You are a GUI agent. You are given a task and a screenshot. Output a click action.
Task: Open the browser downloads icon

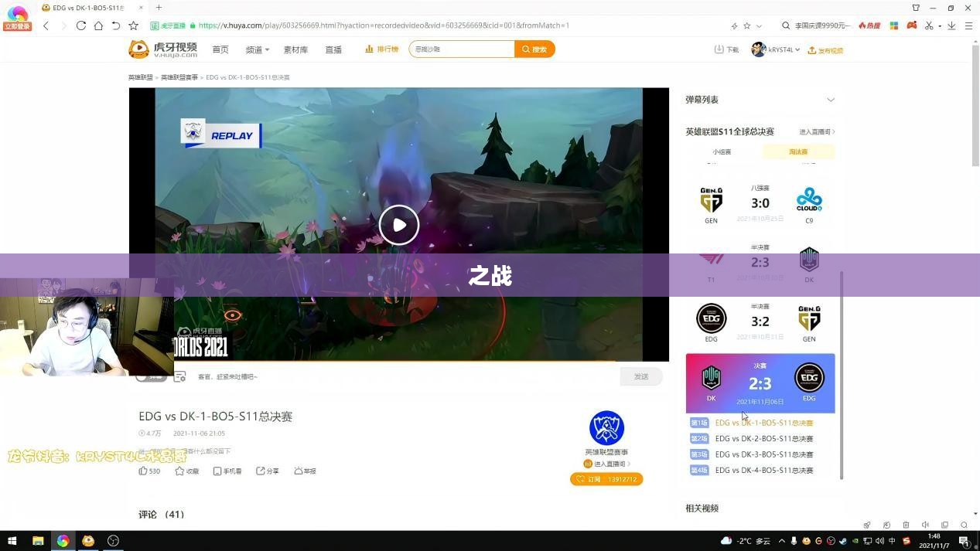951,26
